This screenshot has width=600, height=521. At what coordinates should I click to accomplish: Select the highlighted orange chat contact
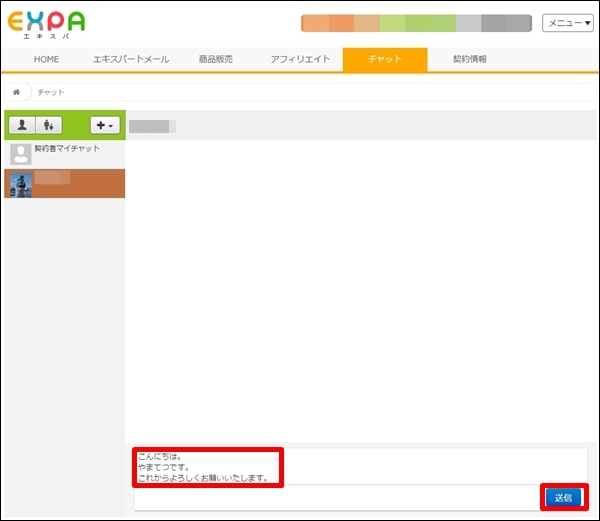click(65, 184)
